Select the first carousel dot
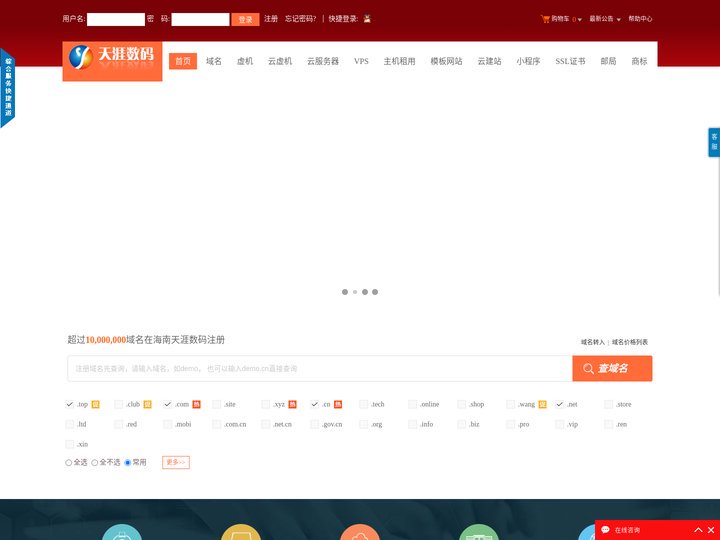 point(345,292)
